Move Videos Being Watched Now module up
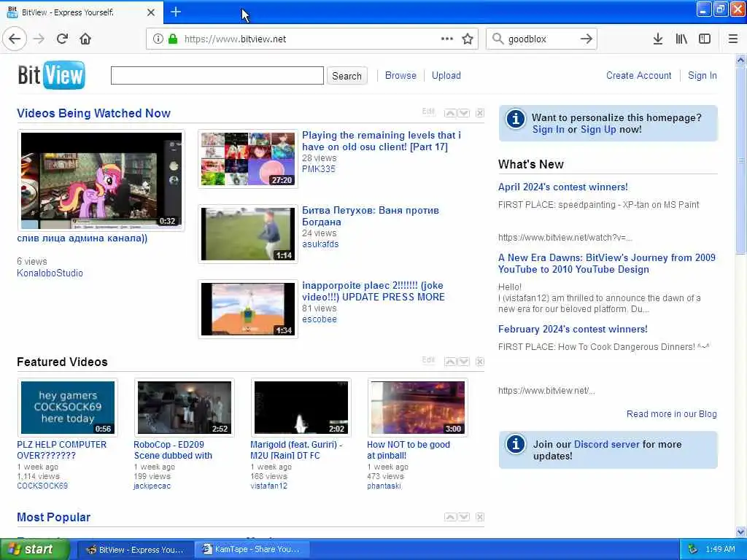 (449, 113)
